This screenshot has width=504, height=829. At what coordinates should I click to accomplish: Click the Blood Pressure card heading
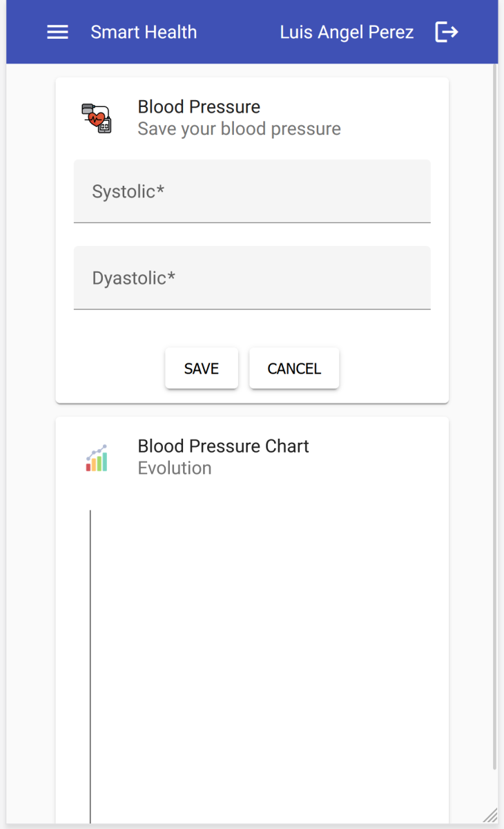199,106
